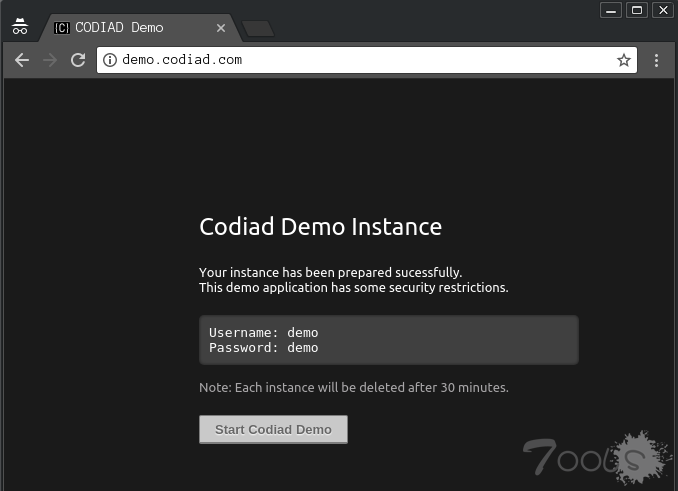The width and height of the screenshot is (678, 491).
Task: Click the Codiad favicon on the tab
Action: tap(61, 28)
